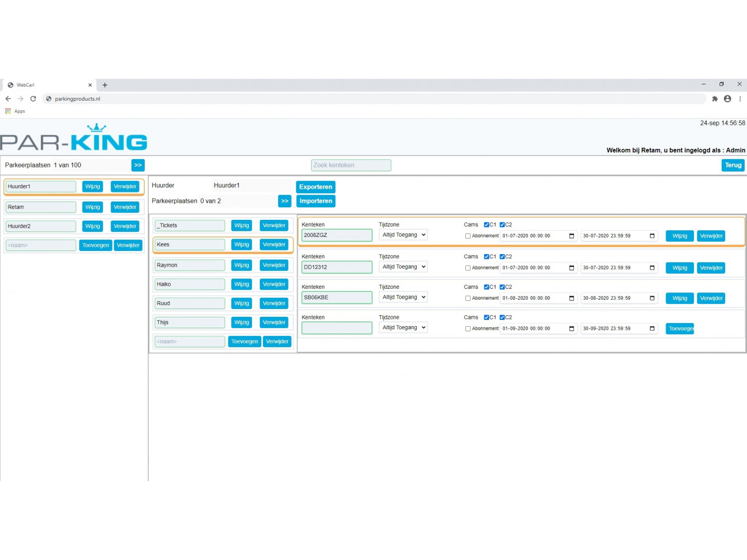The image size is (747, 560).
Task: Select the WebCarl browser tab
Action: 47,85
